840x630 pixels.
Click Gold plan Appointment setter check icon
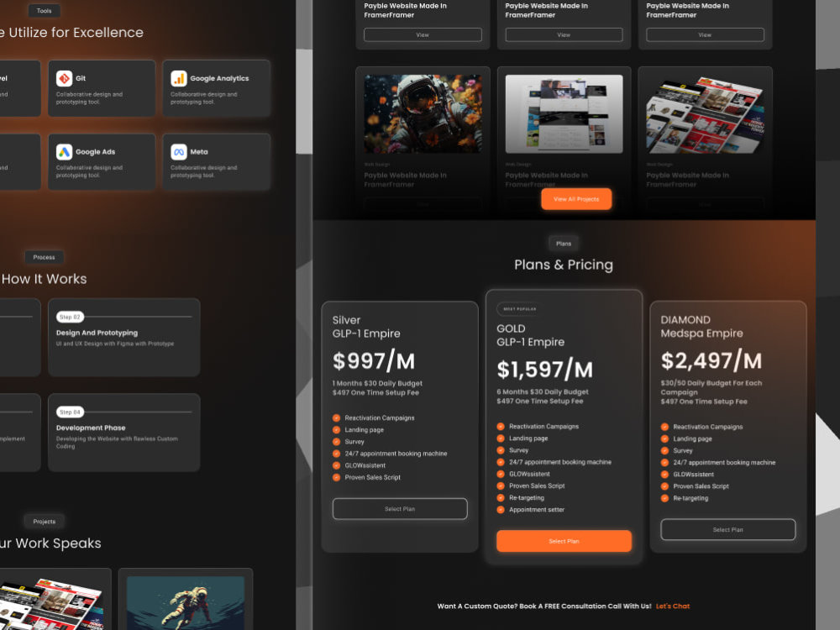click(x=501, y=510)
